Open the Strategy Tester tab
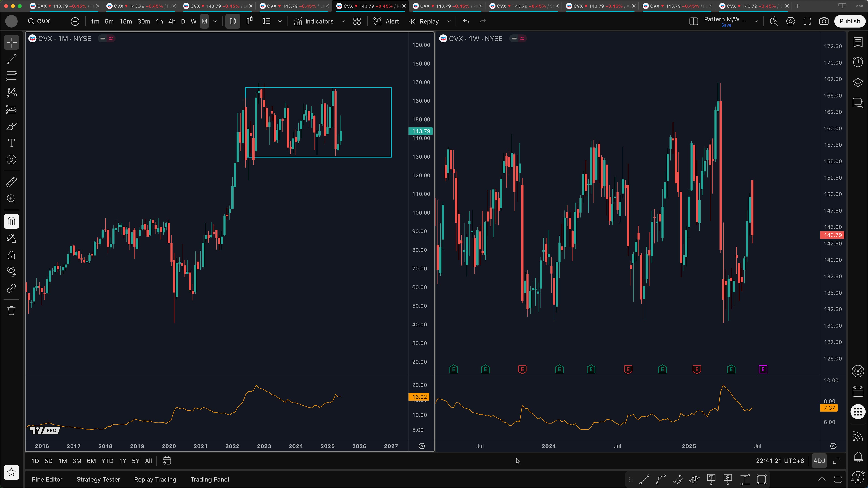The height and width of the screenshot is (488, 868). [98, 479]
